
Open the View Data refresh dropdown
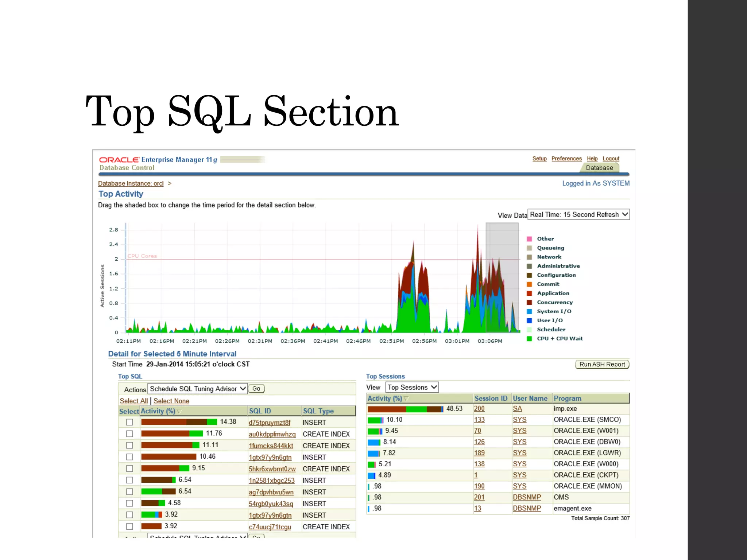tap(578, 214)
